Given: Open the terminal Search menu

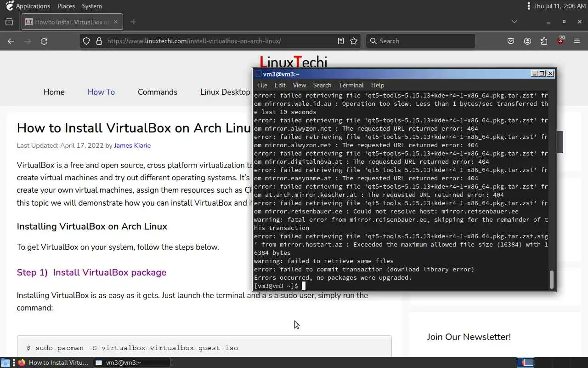Looking at the screenshot, I should tap(322, 85).
